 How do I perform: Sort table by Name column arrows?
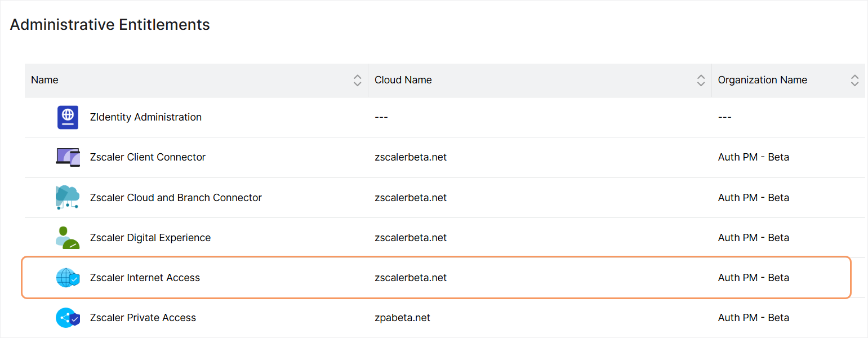click(357, 80)
